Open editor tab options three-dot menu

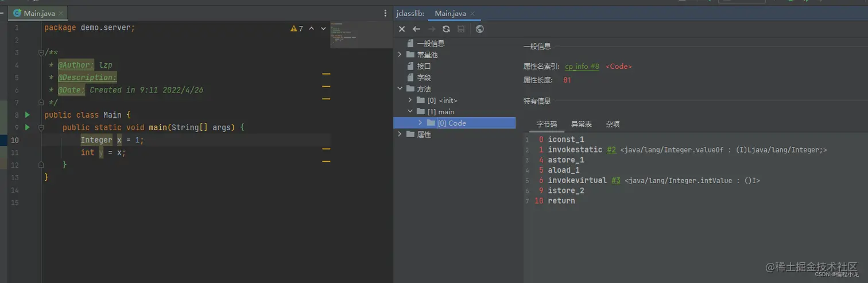385,13
